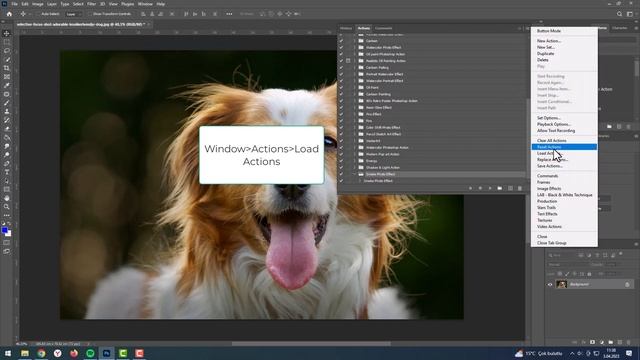The image size is (640, 360).
Task: Toggle checkmark for VectorArt action set
Action: pyautogui.click(x=341, y=141)
